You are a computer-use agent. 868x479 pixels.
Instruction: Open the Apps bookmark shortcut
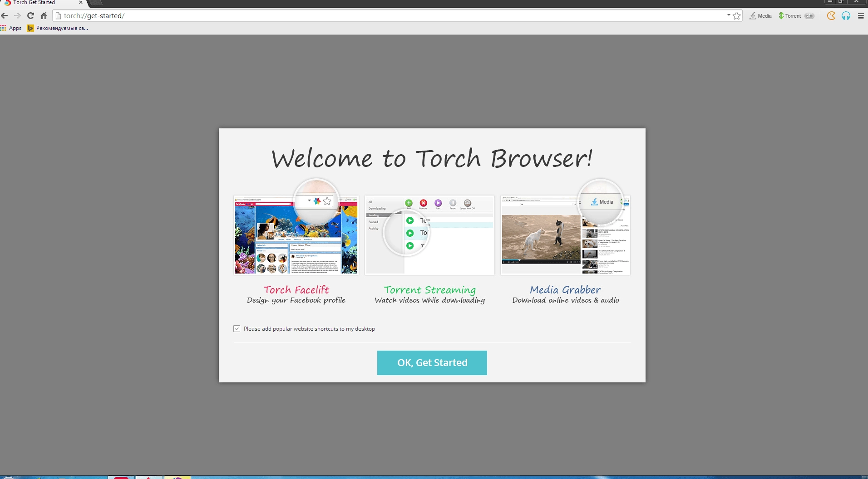pyautogui.click(x=11, y=28)
